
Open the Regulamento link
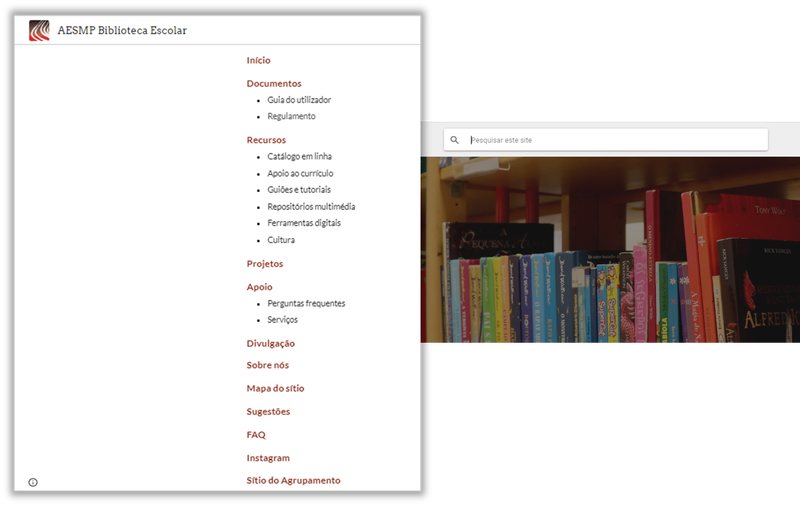pyautogui.click(x=291, y=116)
